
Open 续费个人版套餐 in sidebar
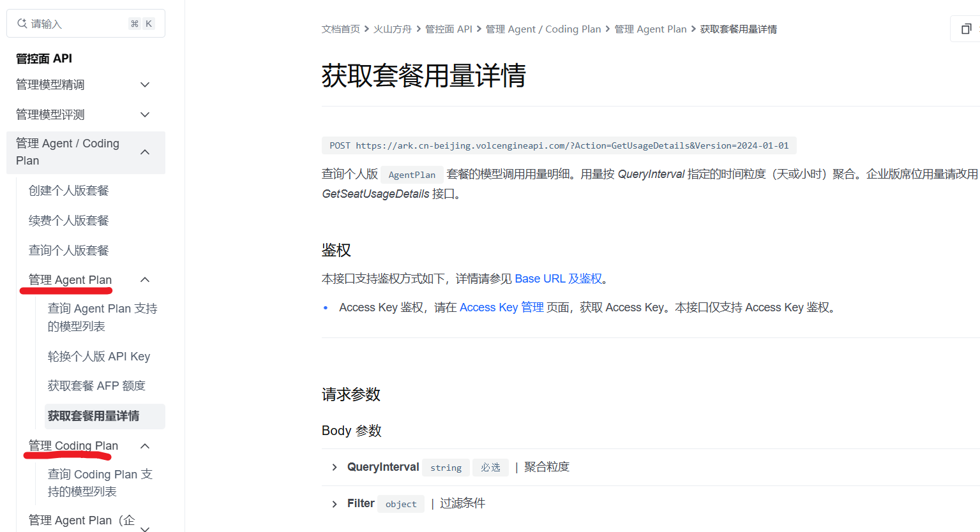[69, 221]
